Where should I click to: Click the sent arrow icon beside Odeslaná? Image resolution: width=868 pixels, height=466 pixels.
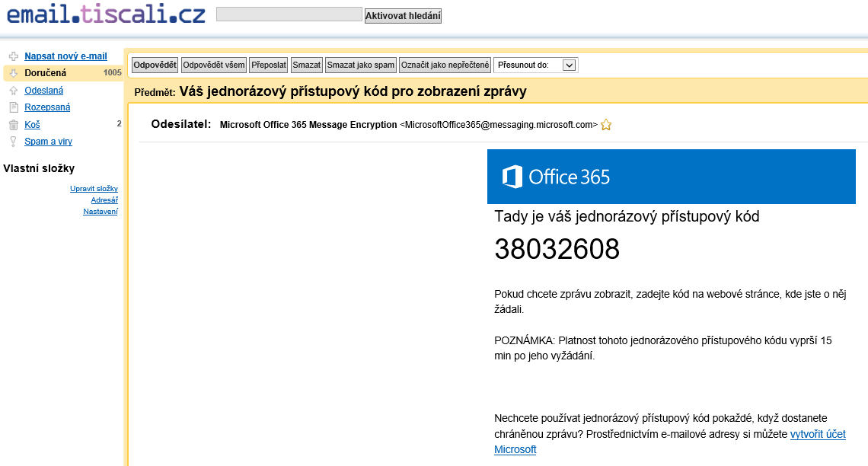click(14, 91)
